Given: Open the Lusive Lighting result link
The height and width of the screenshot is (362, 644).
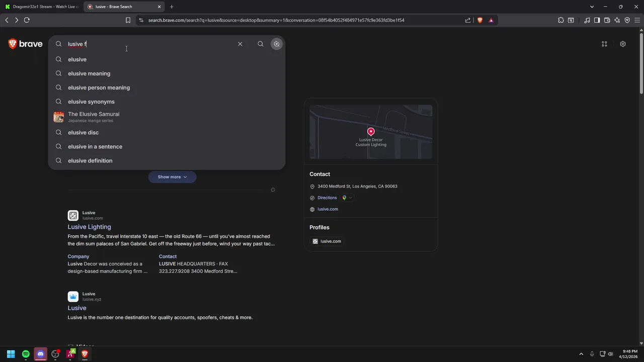Looking at the screenshot, I should (x=89, y=227).
